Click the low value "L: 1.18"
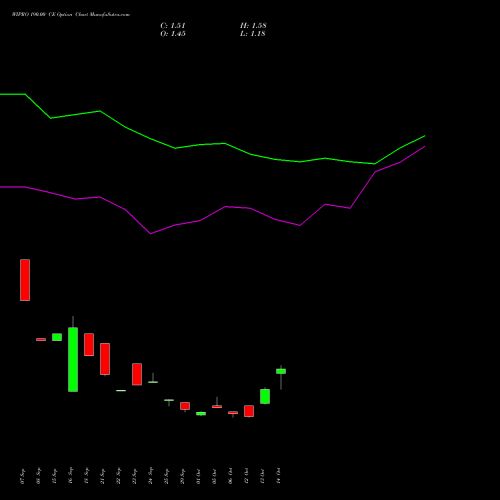The image size is (500, 500). [x=253, y=34]
